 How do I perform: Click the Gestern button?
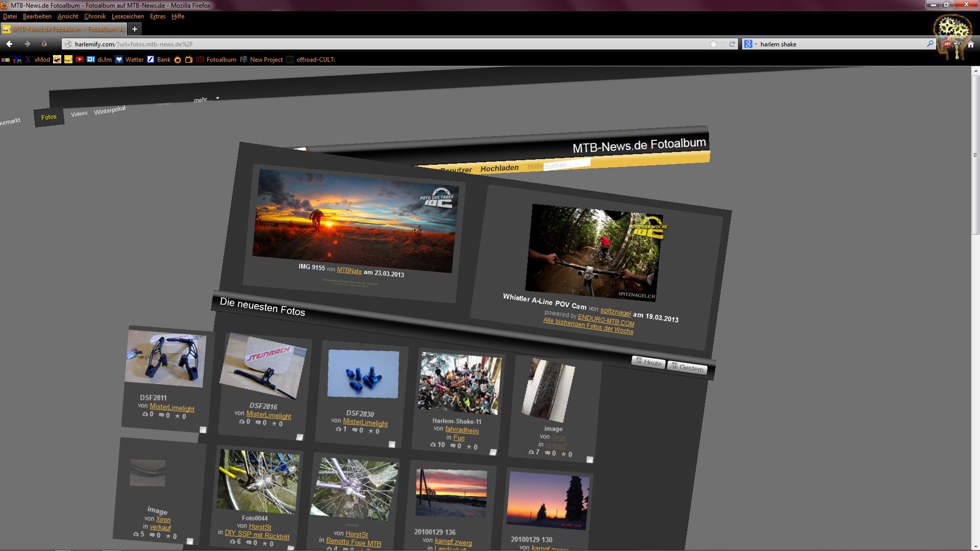pos(687,368)
